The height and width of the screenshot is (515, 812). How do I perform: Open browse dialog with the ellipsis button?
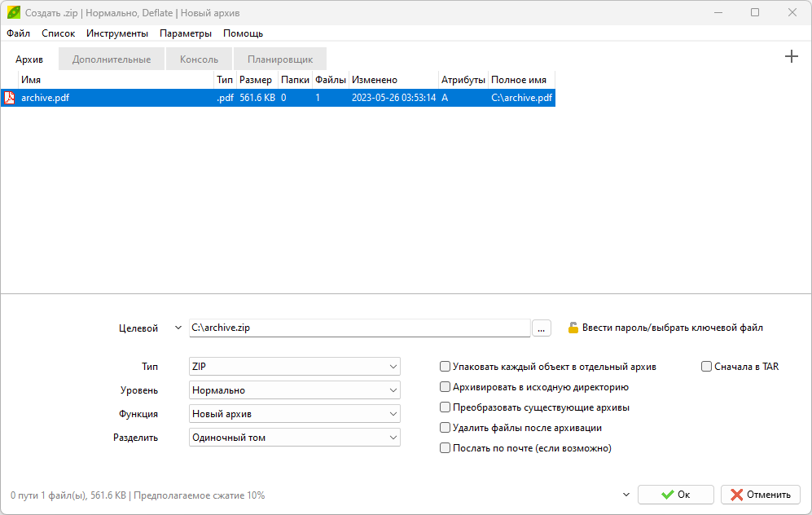coord(542,328)
